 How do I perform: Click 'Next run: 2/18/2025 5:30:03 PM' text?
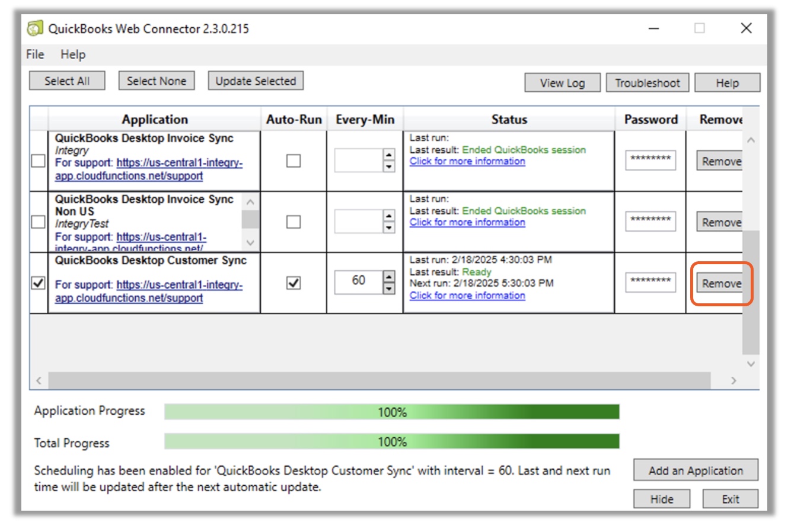point(481,283)
